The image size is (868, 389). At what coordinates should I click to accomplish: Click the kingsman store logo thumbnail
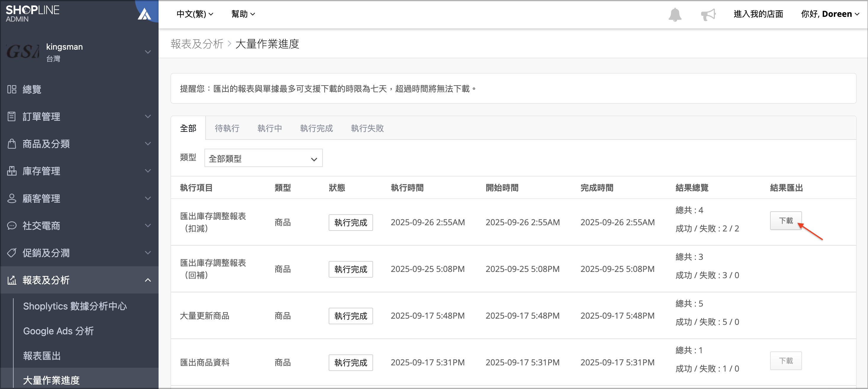(23, 52)
